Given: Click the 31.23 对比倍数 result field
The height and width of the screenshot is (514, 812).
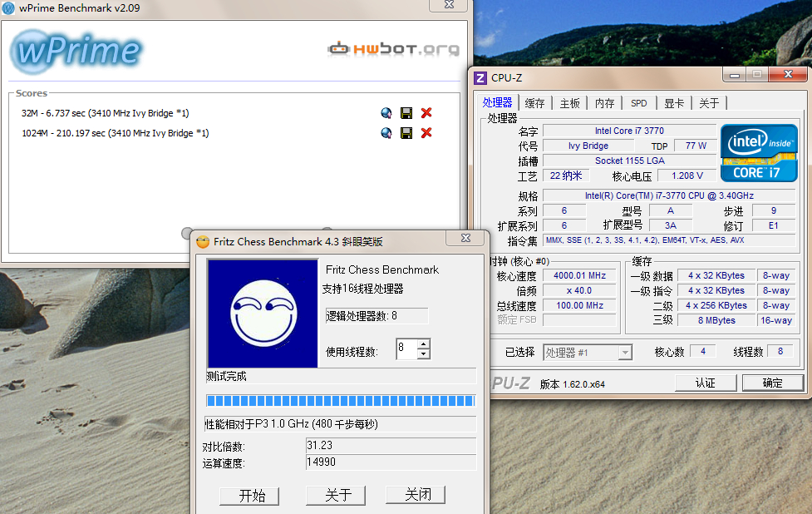Looking at the screenshot, I should (x=391, y=446).
